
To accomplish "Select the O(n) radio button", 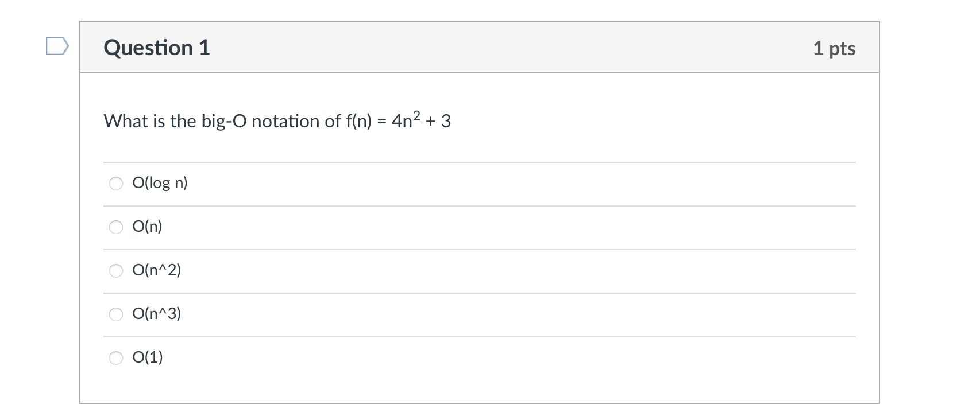I will pyautogui.click(x=117, y=227).
